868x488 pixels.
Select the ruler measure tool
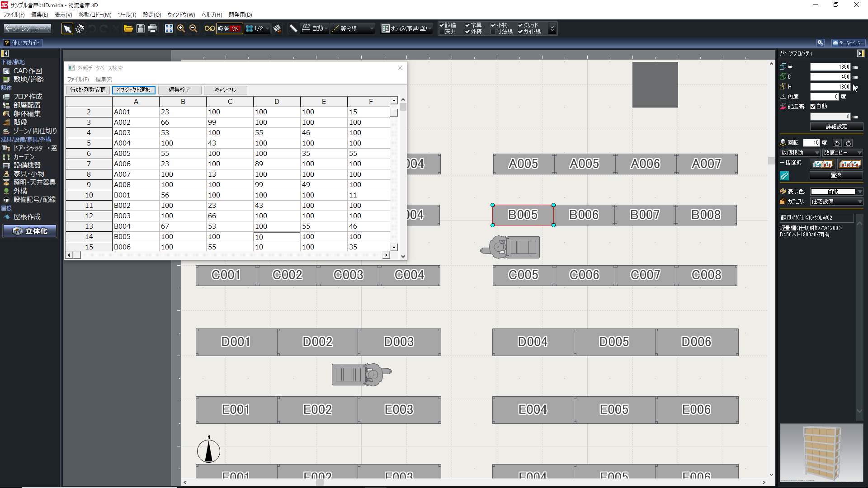pos(293,29)
